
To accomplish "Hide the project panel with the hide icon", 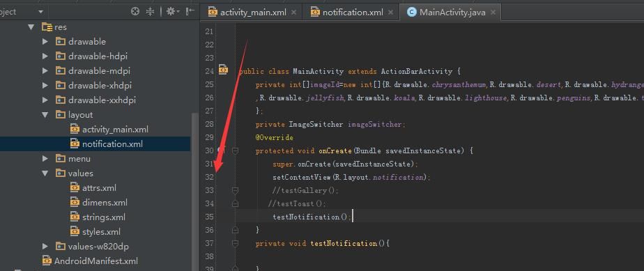I will (190, 12).
